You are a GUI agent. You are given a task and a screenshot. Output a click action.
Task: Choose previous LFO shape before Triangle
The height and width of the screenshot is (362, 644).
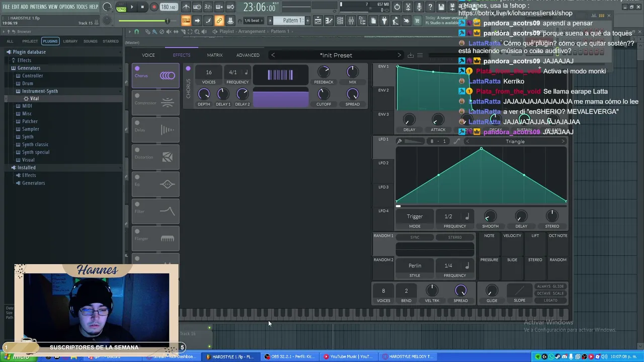point(467,141)
